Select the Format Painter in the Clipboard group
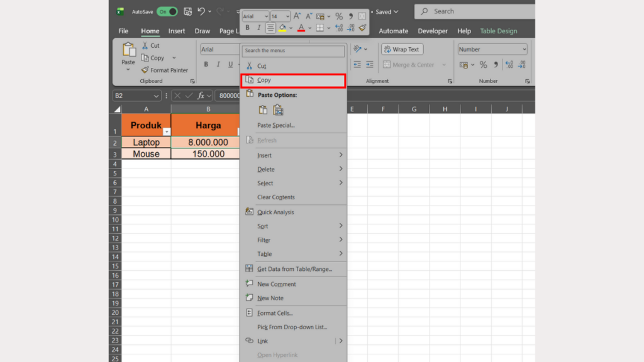Image resolution: width=644 pixels, height=362 pixels. 165,70
